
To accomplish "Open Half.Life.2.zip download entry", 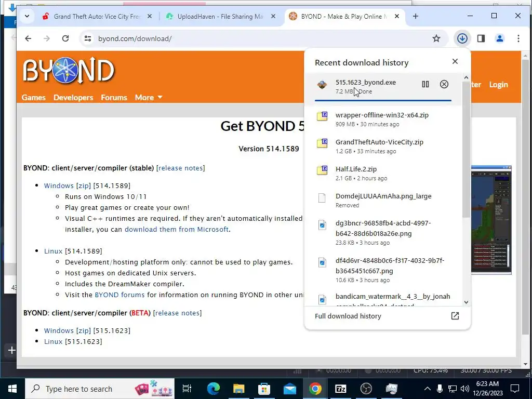I will [383, 174].
